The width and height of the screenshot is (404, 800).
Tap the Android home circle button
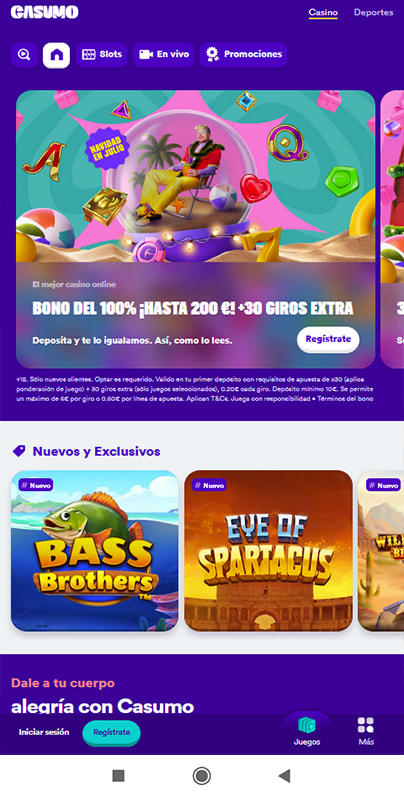202,776
